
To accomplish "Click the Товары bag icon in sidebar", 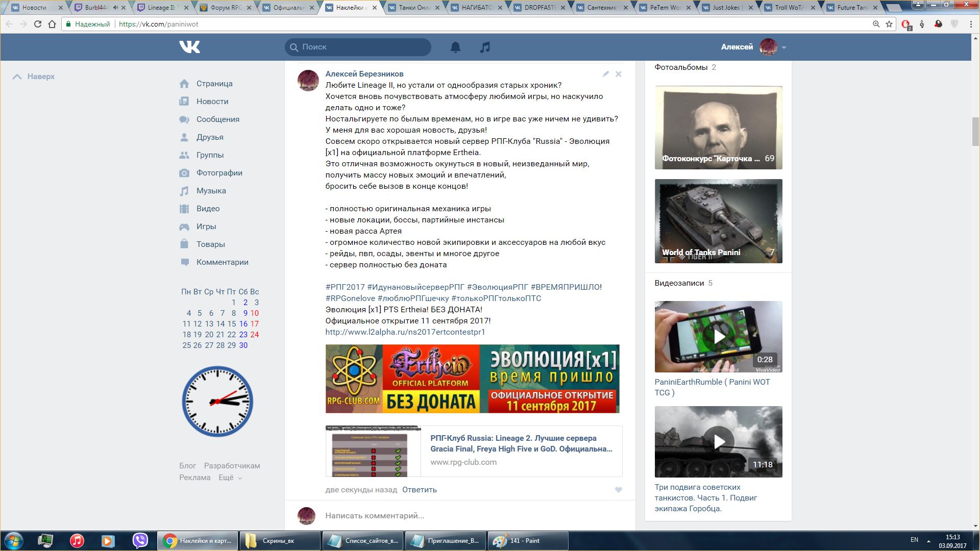I will pos(184,244).
